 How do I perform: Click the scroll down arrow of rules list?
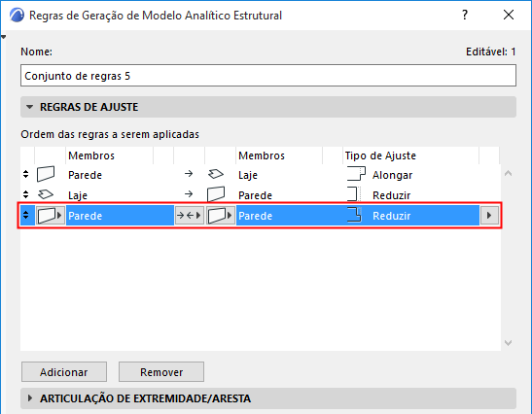click(508, 343)
